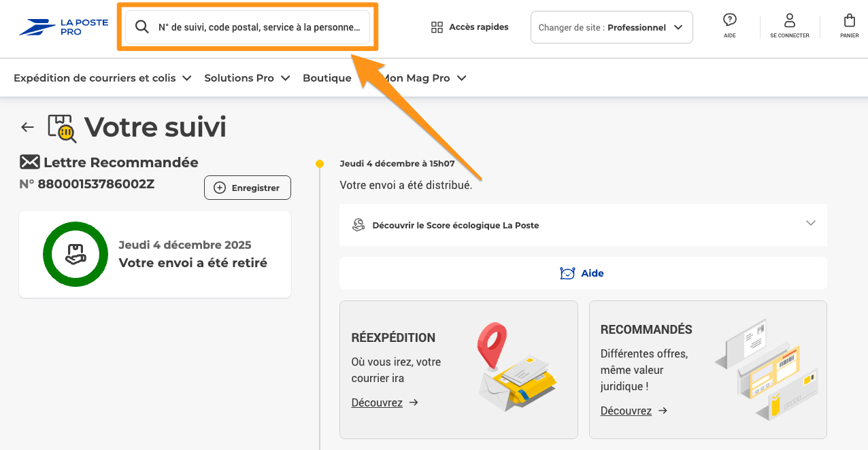Expand Expédition de courriers et colis menu
The image size is (868, 450).
pyautogui.click(x=103, y=78)
